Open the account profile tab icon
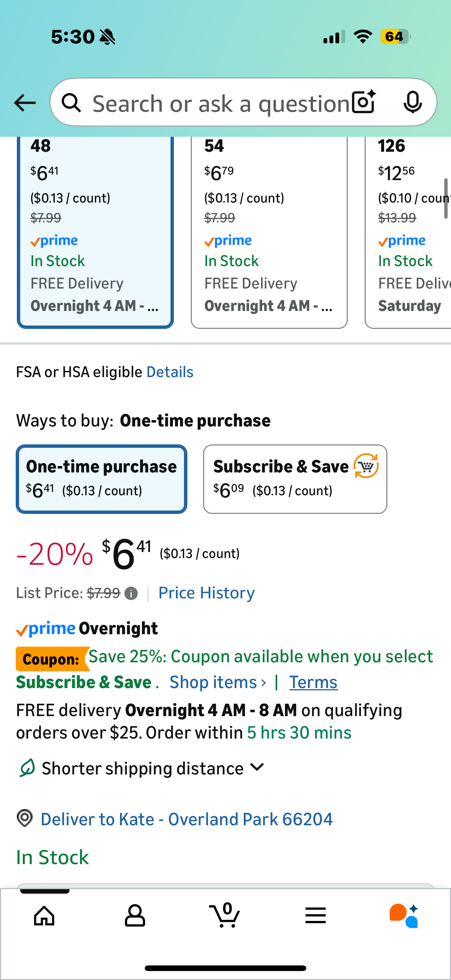Image resolution: width=451 pixels, height=980 pixels. point(135,915)
